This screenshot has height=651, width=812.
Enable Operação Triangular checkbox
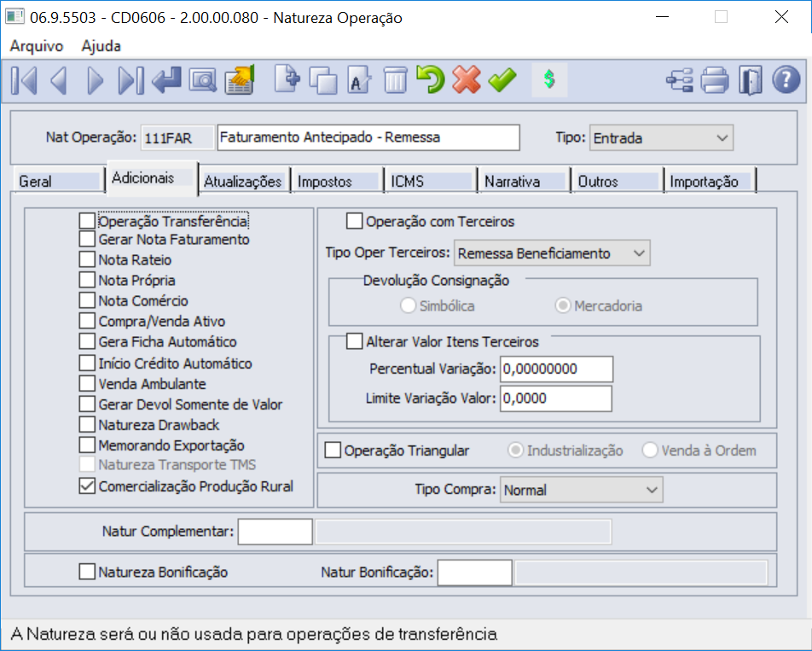click(333, 450)
